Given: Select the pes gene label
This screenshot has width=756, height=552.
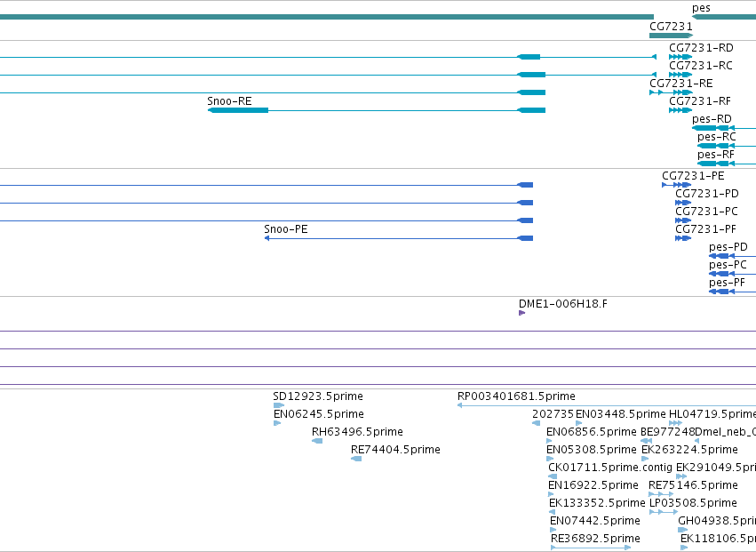Looking at the screenshot, I should [x=701, y=8].
